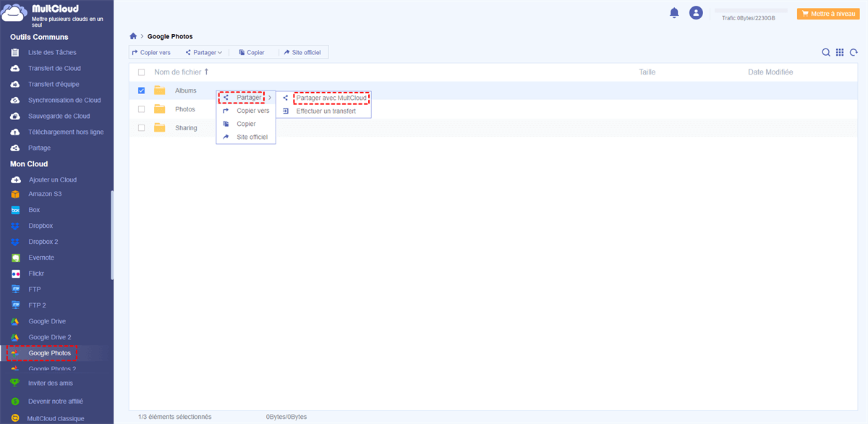The width and height of the screenshot is (868, 424).
Task: Click the Synchronisation de Cloud icon
Action: 15,100
